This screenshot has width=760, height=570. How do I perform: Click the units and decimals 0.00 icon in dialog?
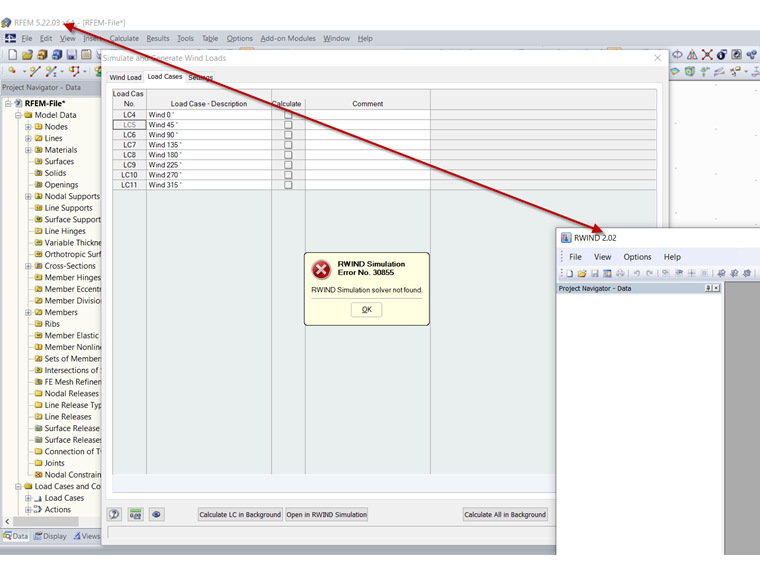coord(135,514)
